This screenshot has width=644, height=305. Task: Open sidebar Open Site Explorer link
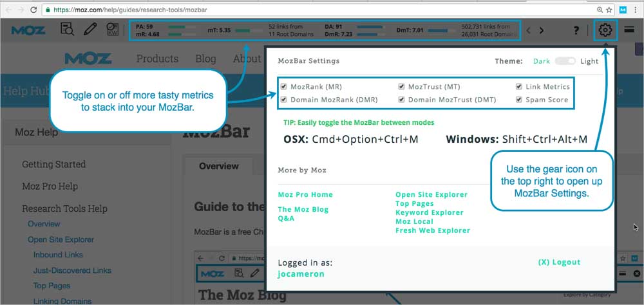click(x=61, y=240)
